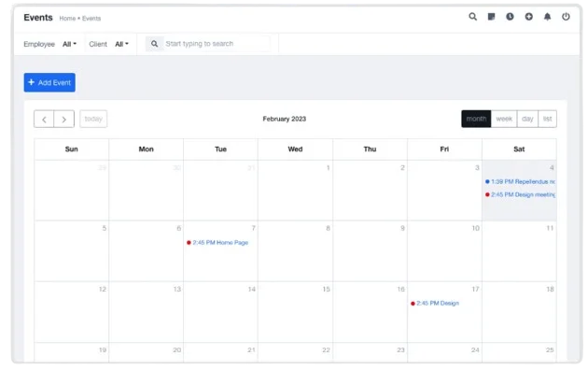This screenshot has height=370, width=588.
Task: Open the 2:45 PM Design meeting event
Action: pos(520,194)
